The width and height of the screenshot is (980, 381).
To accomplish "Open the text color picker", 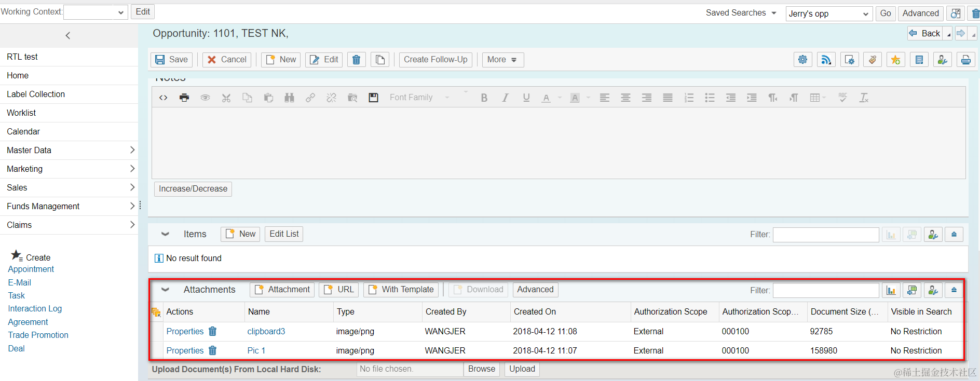I will tap(546, 98).
